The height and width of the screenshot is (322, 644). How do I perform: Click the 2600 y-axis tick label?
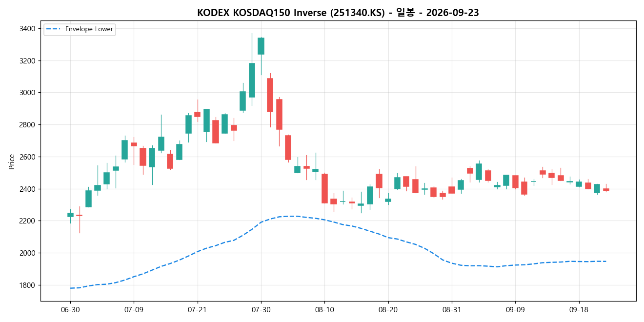(x=27, y=157)
